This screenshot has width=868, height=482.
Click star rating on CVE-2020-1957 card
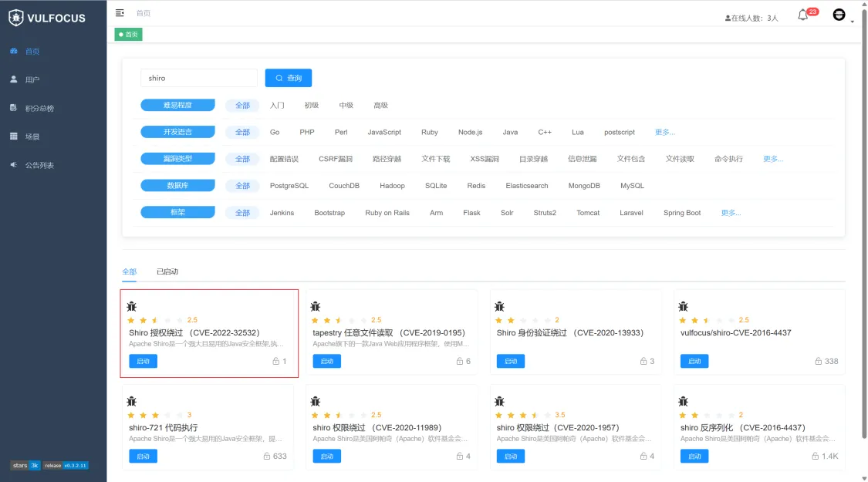click(523, 415)
